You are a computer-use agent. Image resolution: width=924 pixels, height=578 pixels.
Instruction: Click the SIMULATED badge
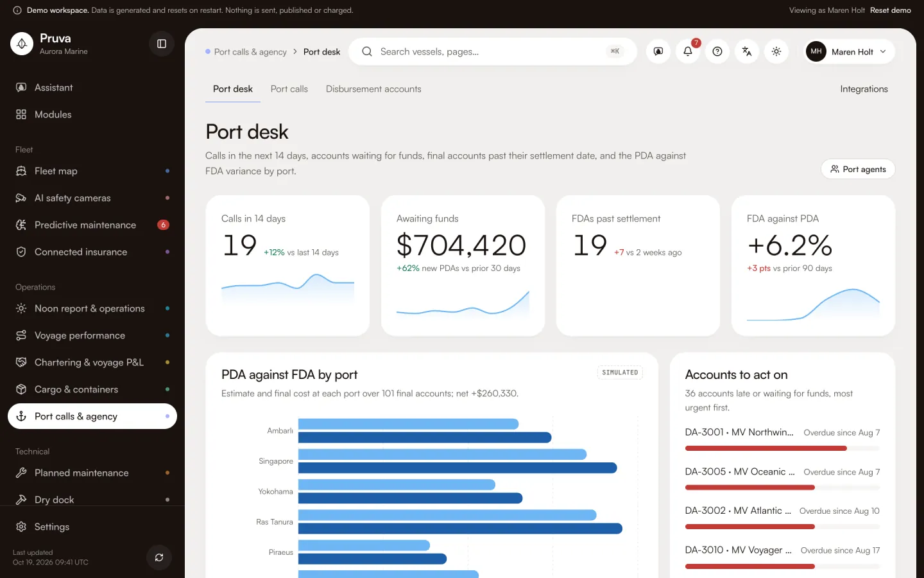click(620, 372)
